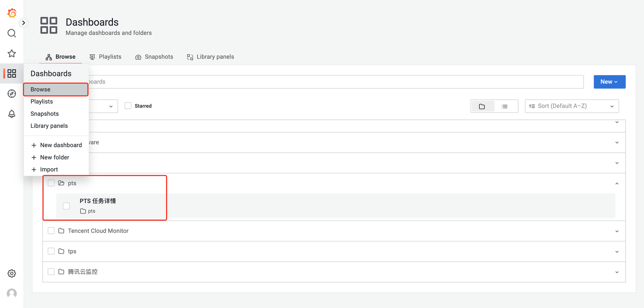The height and width of the screenshot is (308, 644).
Task: Switch to the Library panels tab
Action: [210, 57]
